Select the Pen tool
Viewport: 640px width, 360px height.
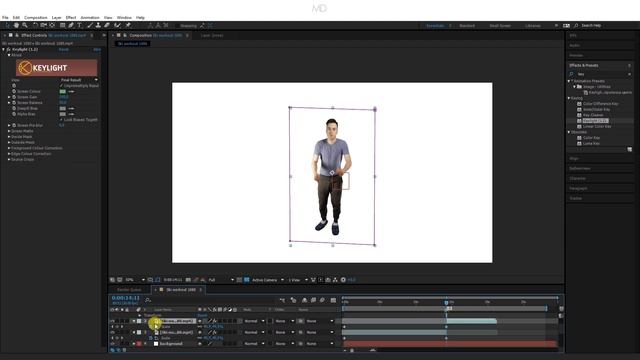pyautogui.click(x=71, y=25)
